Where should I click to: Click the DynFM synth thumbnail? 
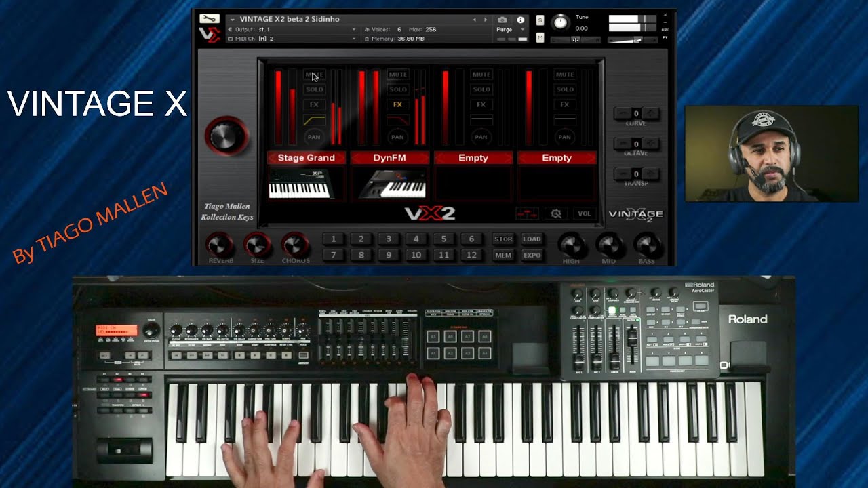391,184
